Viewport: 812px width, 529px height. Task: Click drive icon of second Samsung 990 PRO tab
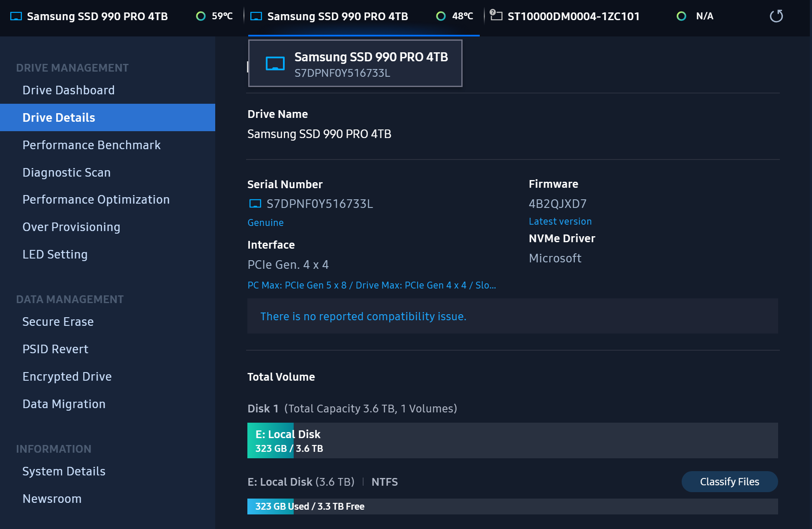(256, 16)
